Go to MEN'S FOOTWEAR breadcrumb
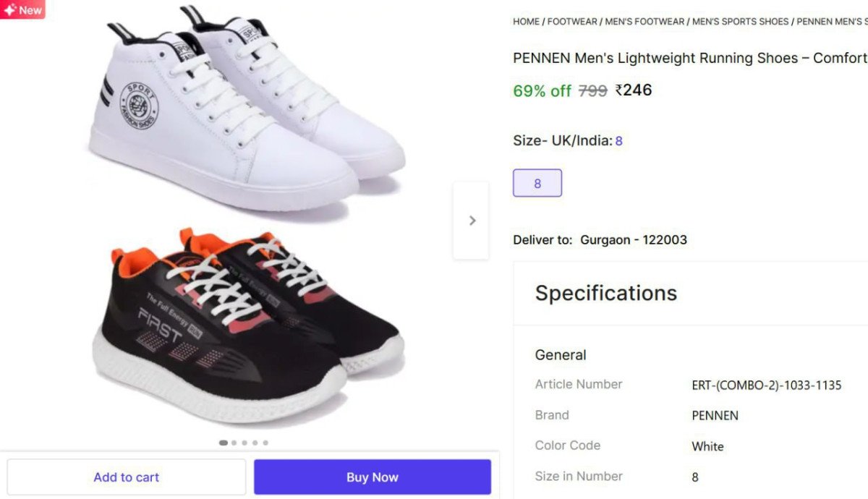The image size is (868, 499). point(644,22)
